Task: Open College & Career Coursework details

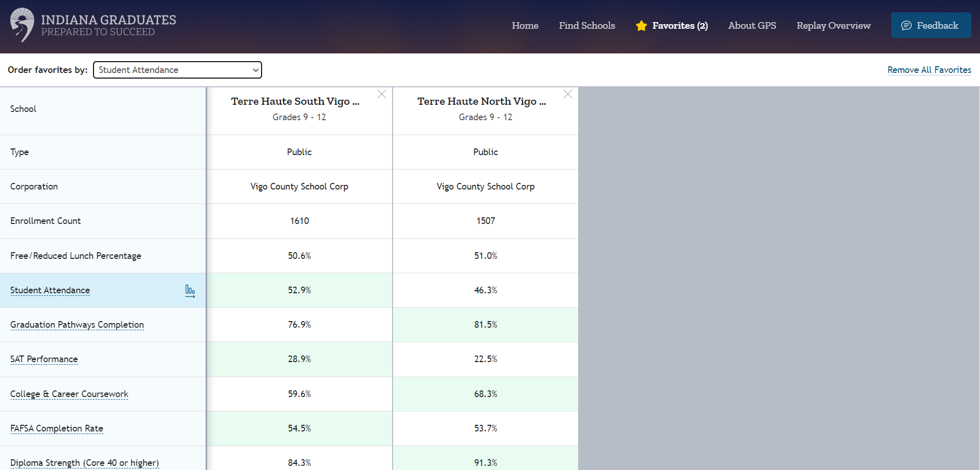Action: (69, 394)
